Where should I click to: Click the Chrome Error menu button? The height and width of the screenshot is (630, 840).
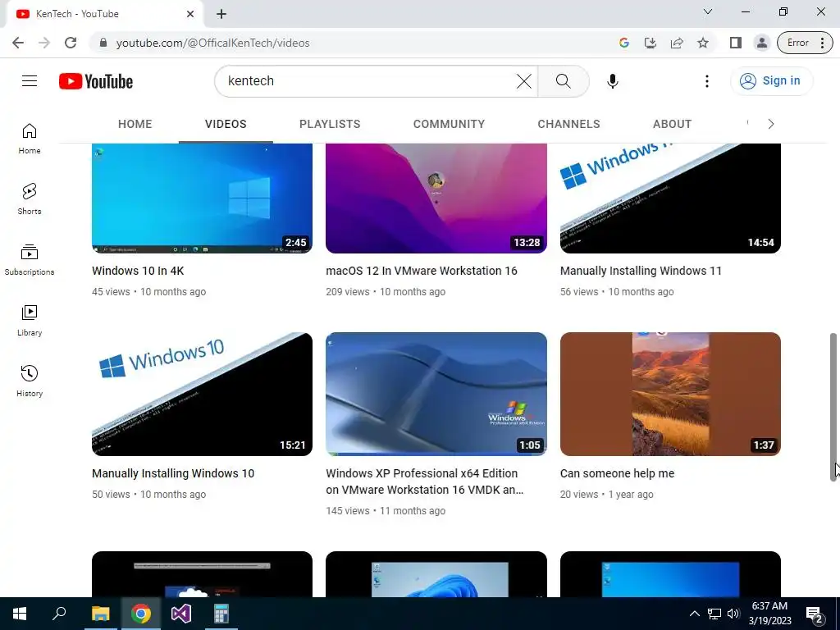coord(805,43)
